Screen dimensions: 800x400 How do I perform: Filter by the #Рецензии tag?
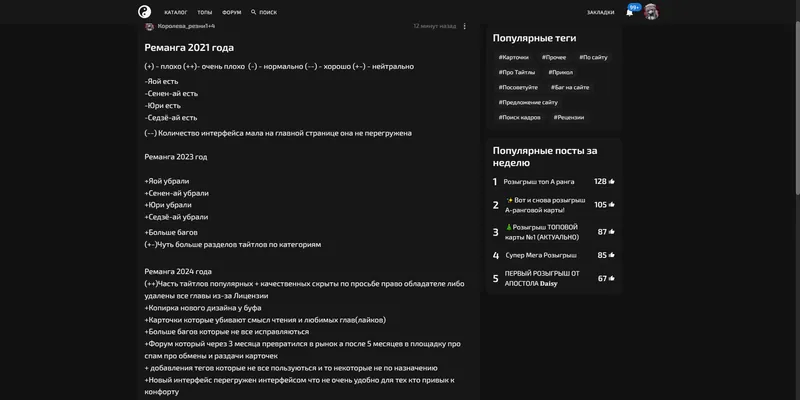pyautogui.click(x=569, y=117)
